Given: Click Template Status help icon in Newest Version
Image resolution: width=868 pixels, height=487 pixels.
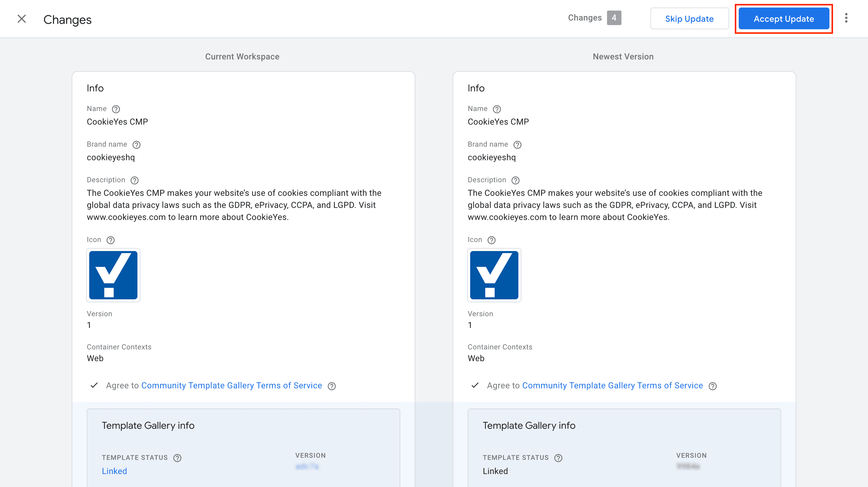Looking at the screenshot, I should coord(558,458).
